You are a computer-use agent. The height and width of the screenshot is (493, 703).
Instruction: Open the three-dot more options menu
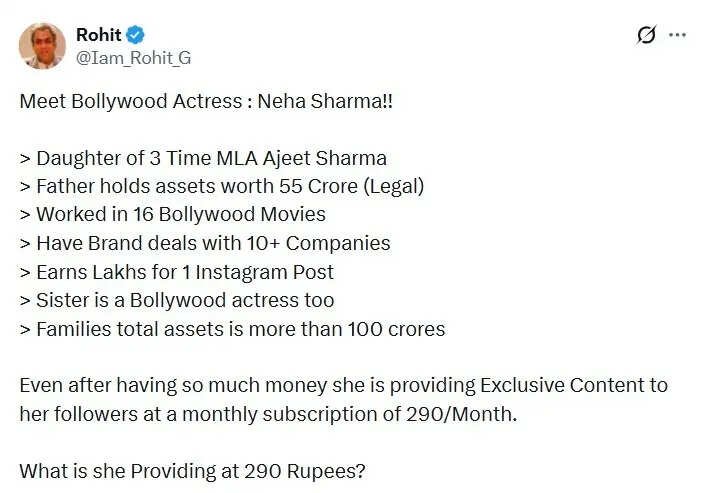pyautogui.click(x=677, y=35)
